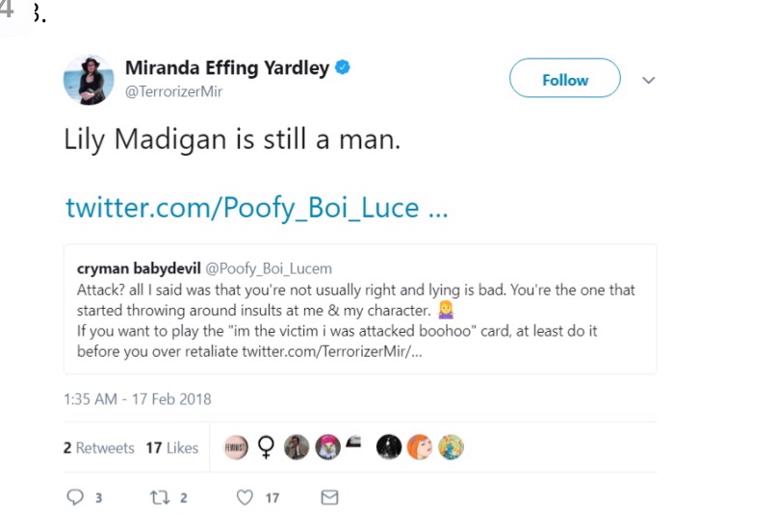Click the orange-haired liker avatar
Viewport: 777px width, 532px height.
click(420, 447)
